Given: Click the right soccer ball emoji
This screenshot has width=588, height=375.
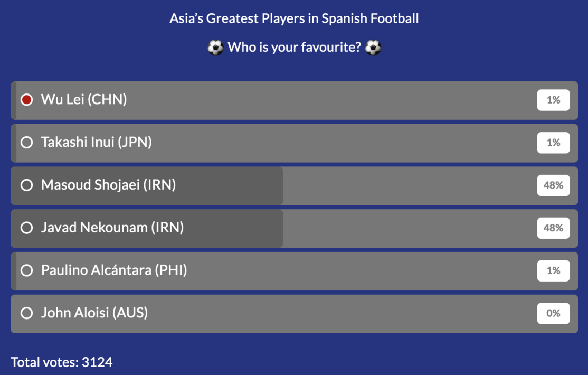Looking at the screenshot, I should click(373, 48).
